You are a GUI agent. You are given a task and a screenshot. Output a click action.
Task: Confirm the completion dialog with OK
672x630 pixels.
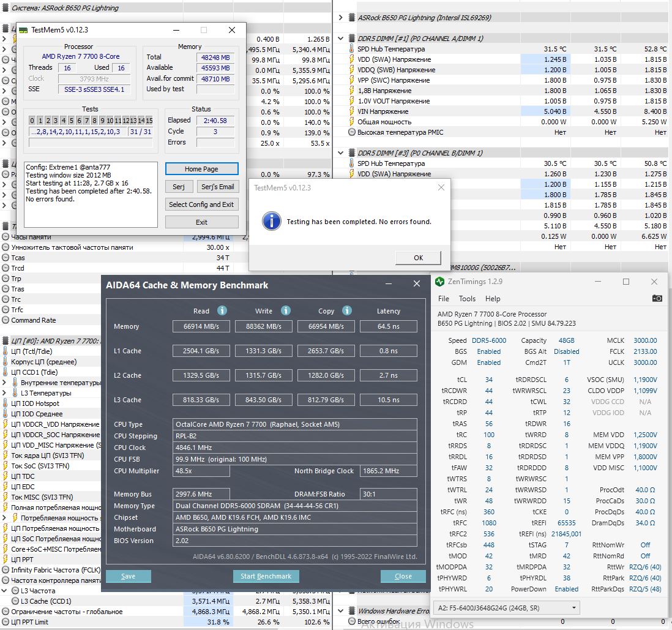coord(418,258)
